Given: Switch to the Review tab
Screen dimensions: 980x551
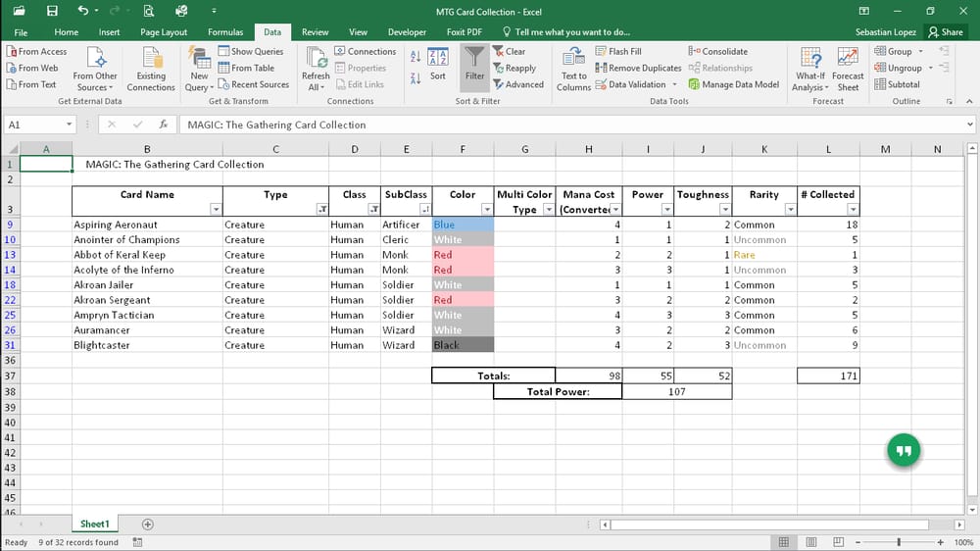Looking at the screenshot, I should point(315,32).
